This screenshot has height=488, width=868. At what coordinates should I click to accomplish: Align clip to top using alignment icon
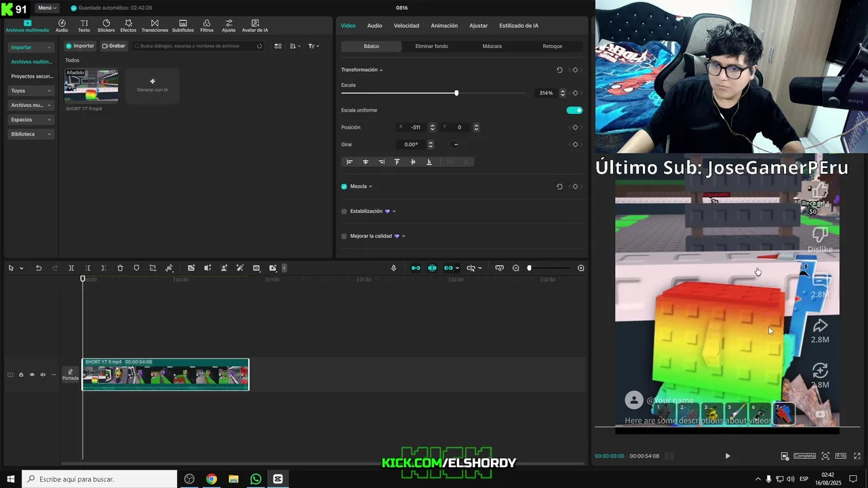coord(397,162)
